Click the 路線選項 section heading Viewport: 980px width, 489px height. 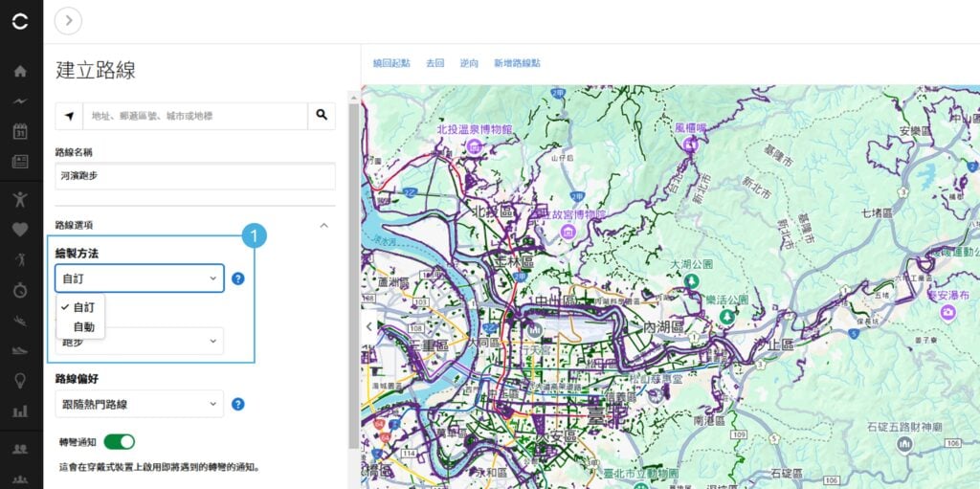(74, 225)
